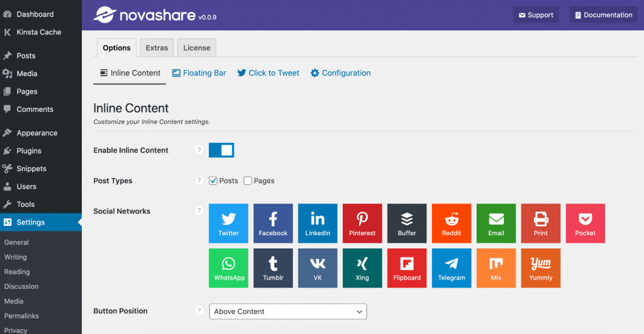The image size is (644, 334).
Task: Switch to the Options tab
Action: (116, 48)
